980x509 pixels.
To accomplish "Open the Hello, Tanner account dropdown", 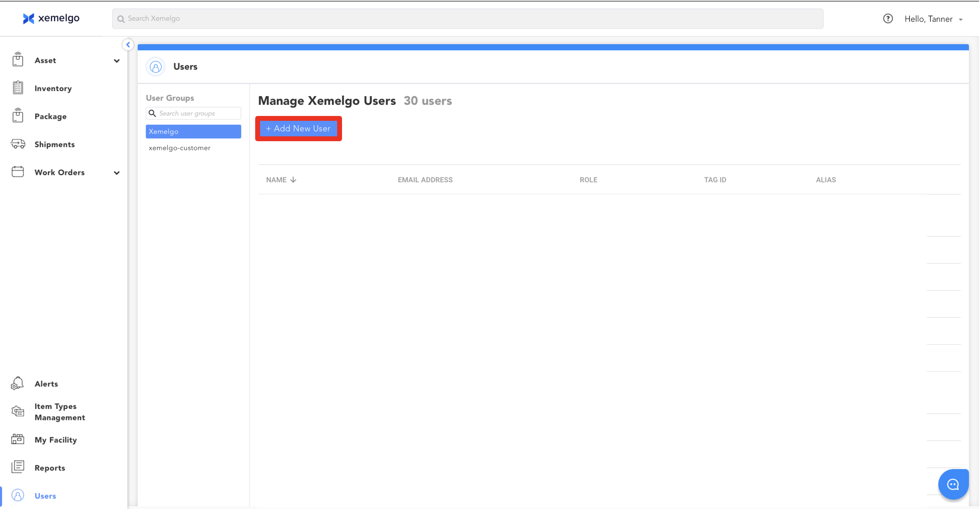I will 933,19.
